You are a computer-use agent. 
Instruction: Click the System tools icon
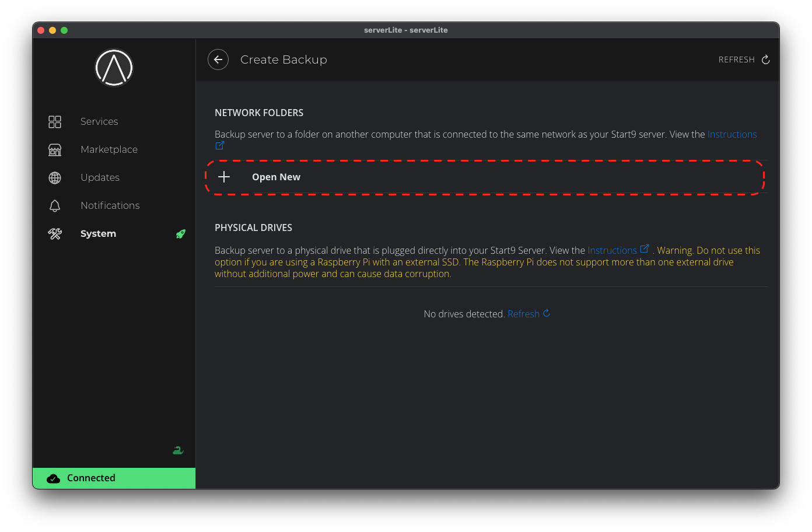55,233
